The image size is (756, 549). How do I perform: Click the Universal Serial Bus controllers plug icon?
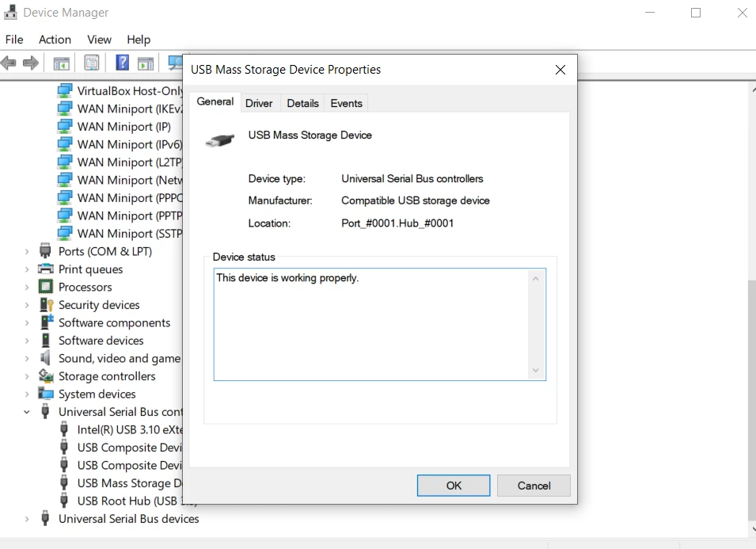coord(45,411)
